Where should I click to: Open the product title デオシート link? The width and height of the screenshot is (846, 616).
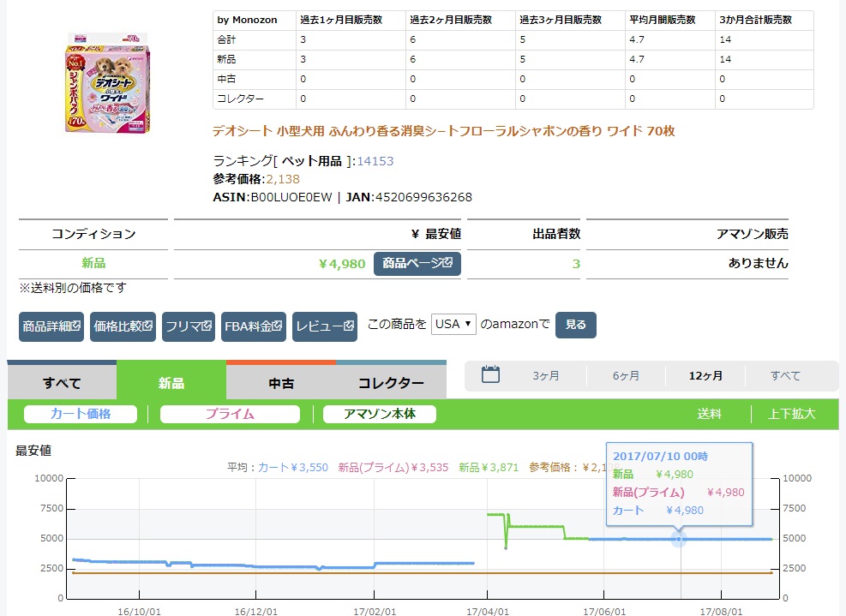pos(443,131)
